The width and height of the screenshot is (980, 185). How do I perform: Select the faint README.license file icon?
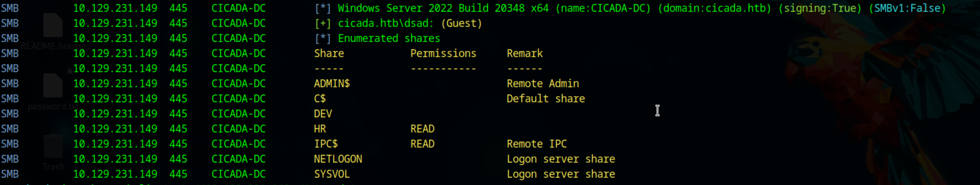click(53, 25)
